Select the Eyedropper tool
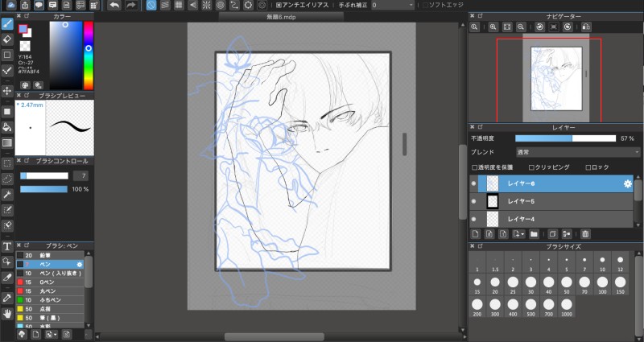Image resolution: width=644 pixels, height=342 pixels. [x=7, y=298]
